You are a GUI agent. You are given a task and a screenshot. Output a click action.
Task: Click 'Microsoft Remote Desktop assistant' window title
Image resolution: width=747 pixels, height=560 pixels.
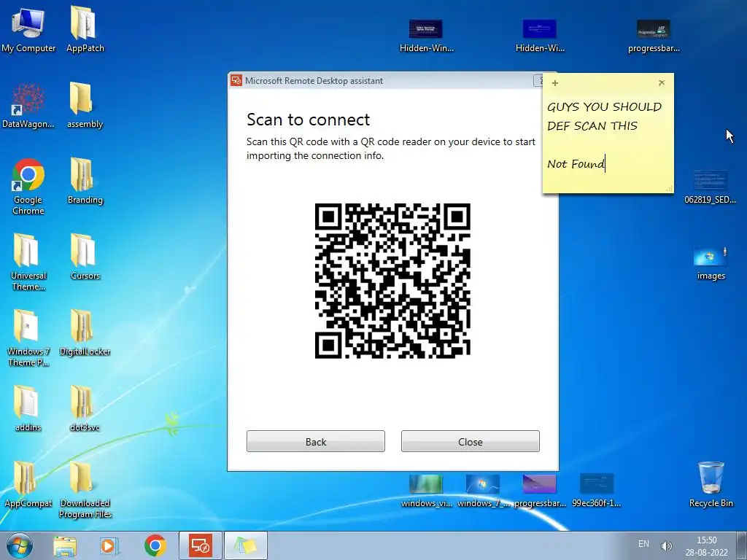[314, 81]
